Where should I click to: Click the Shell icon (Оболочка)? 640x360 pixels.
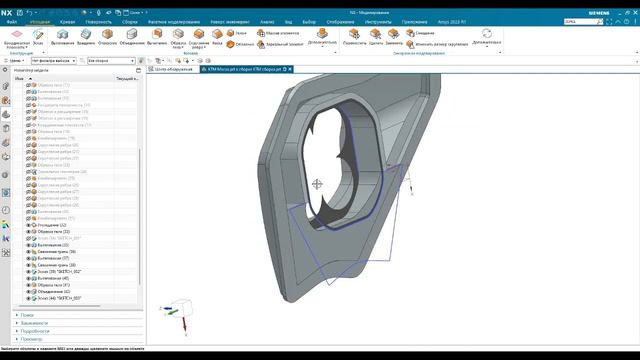(x=231, y=44)
